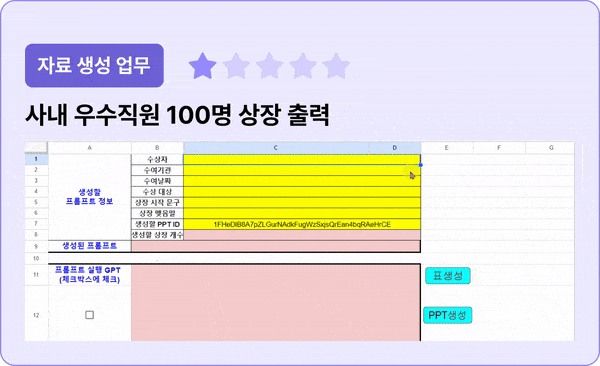Click the 수상 대상 label cell
The height and width of the screenshot is (366, 600).
[157, 192]
